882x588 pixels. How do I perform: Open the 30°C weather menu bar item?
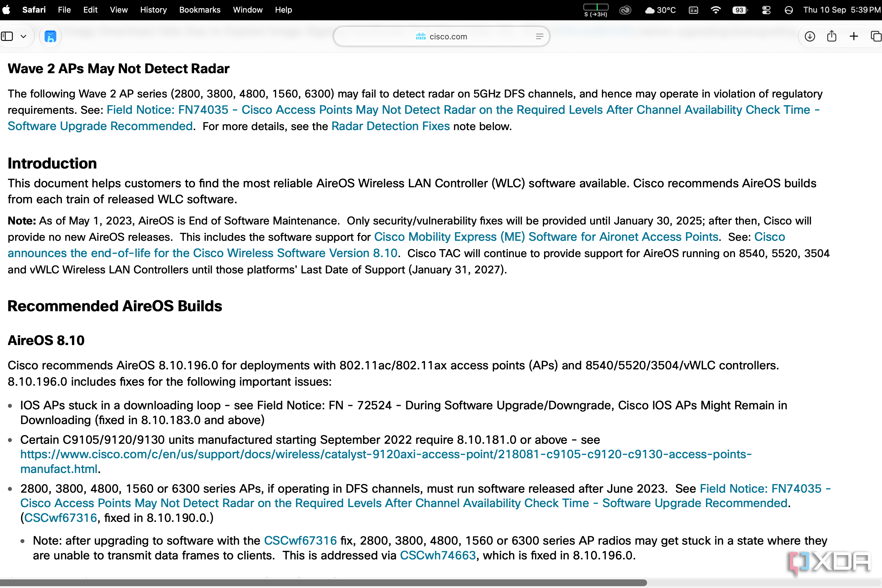(x=660, y=10)
